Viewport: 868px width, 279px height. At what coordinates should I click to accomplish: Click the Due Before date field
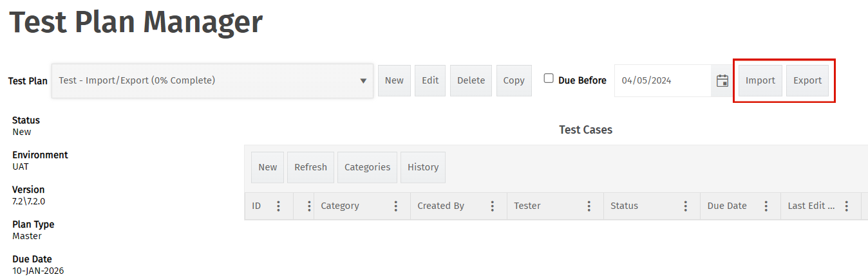coord(662,81)
